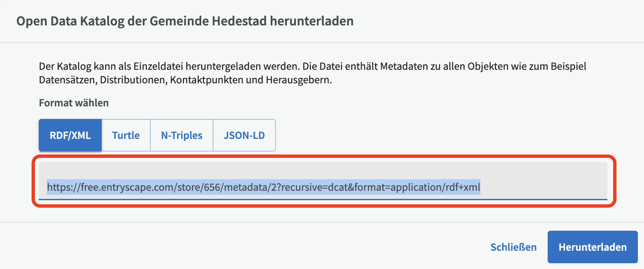
Task: Click the blue active RDF/XML button
Action: pos(70,135)
